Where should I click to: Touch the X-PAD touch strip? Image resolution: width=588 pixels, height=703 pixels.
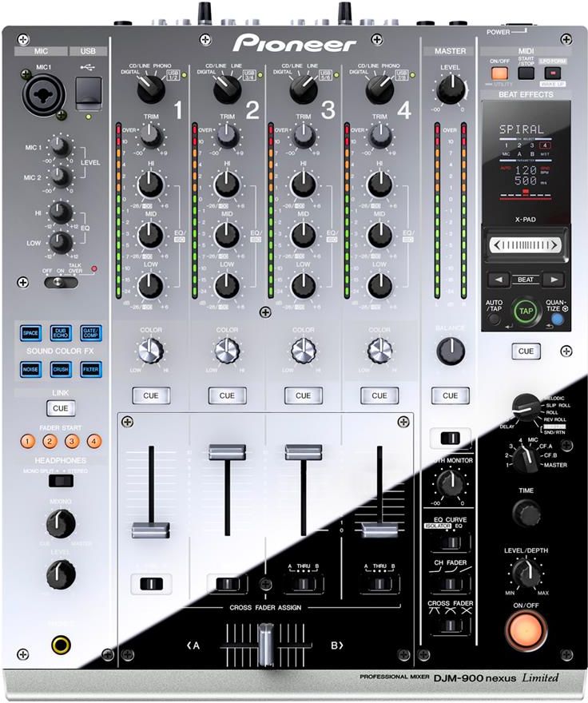(x=526, y=243)
